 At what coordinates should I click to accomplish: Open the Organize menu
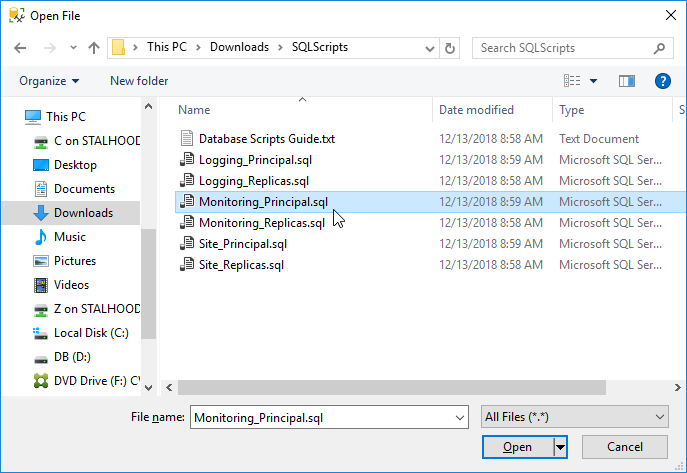(x=49, y=81)
